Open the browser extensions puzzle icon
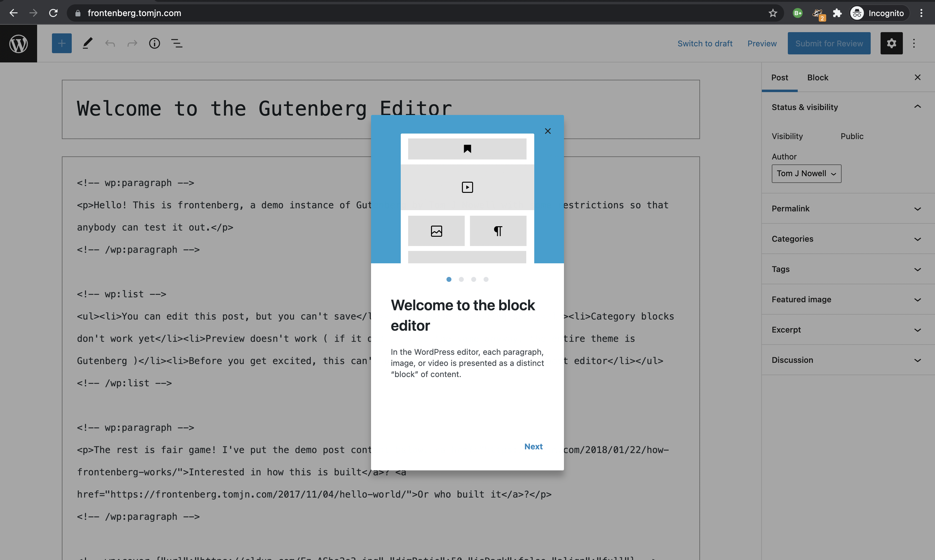Screen dimensions: 935x560 (837, 13)
